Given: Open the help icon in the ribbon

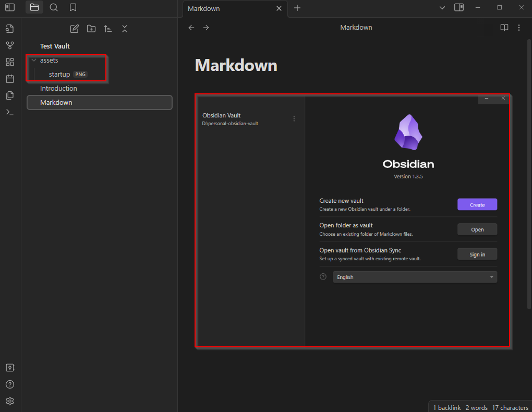Looking at the screenshot, I should click(10, 384).
